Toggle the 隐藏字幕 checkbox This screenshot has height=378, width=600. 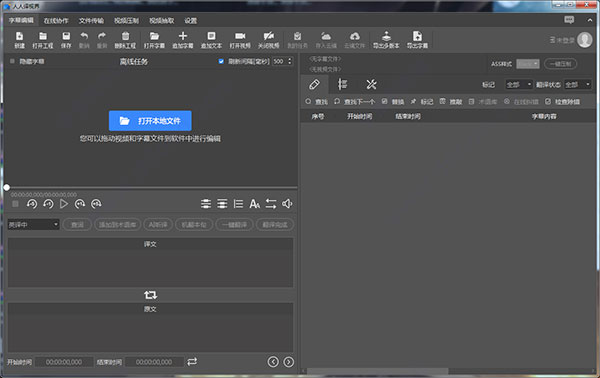(x=12, y=61)
